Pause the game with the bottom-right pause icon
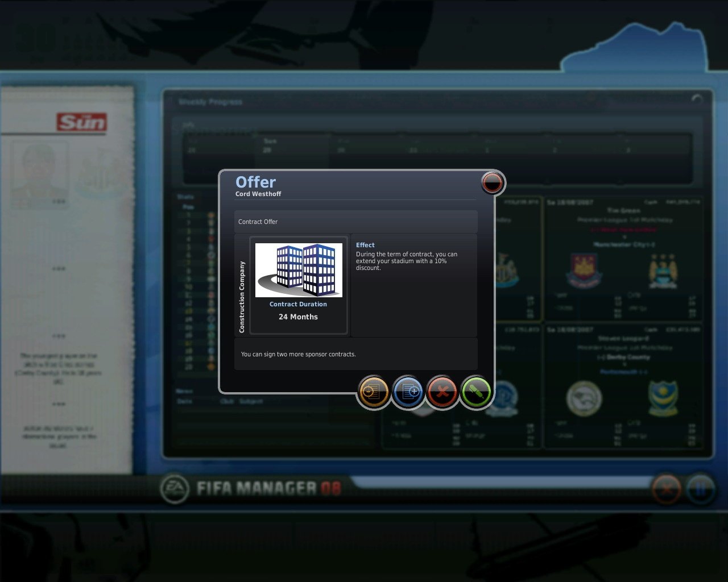The height and width of the screenshot is (582, 728). pos(701,489)
